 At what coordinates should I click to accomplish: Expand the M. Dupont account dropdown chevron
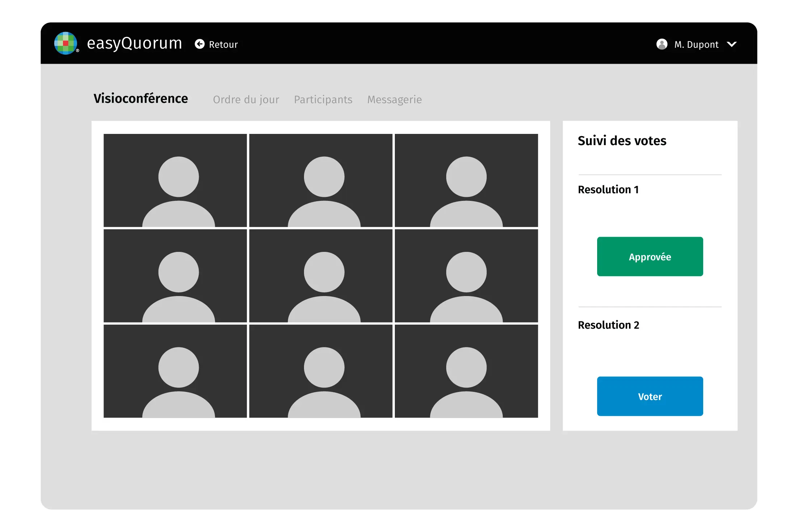(731, 44)
